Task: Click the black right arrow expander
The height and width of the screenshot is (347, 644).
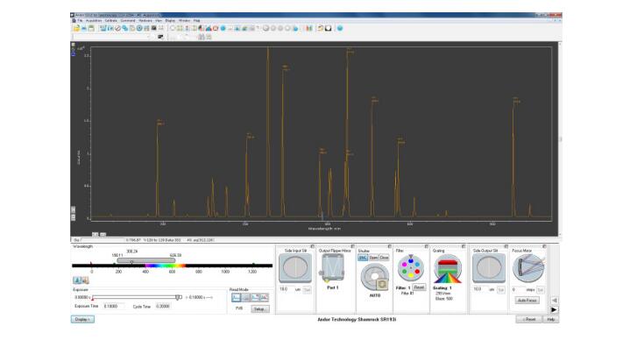Action: click(554, 309)
